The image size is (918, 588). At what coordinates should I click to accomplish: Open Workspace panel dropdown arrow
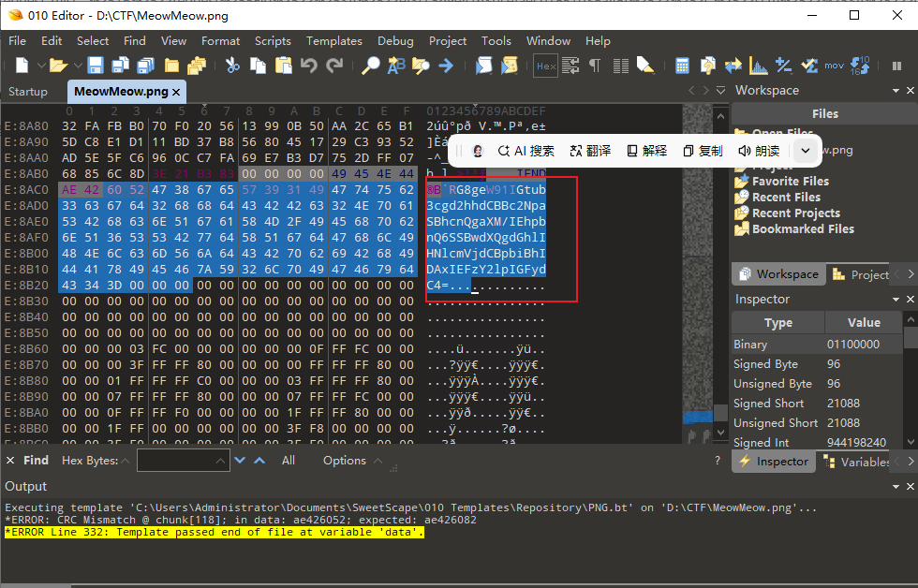pos(896,91)
